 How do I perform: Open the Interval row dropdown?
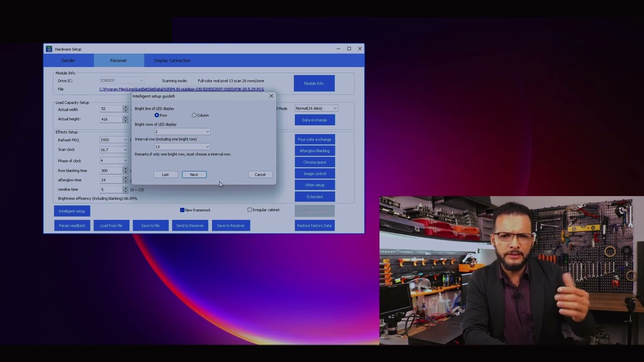182,146
